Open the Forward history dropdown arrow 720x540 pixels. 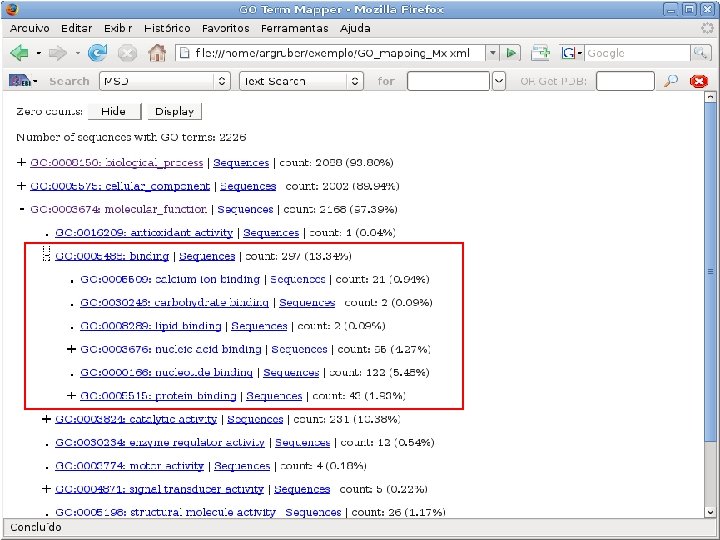(x=78, y=53)
